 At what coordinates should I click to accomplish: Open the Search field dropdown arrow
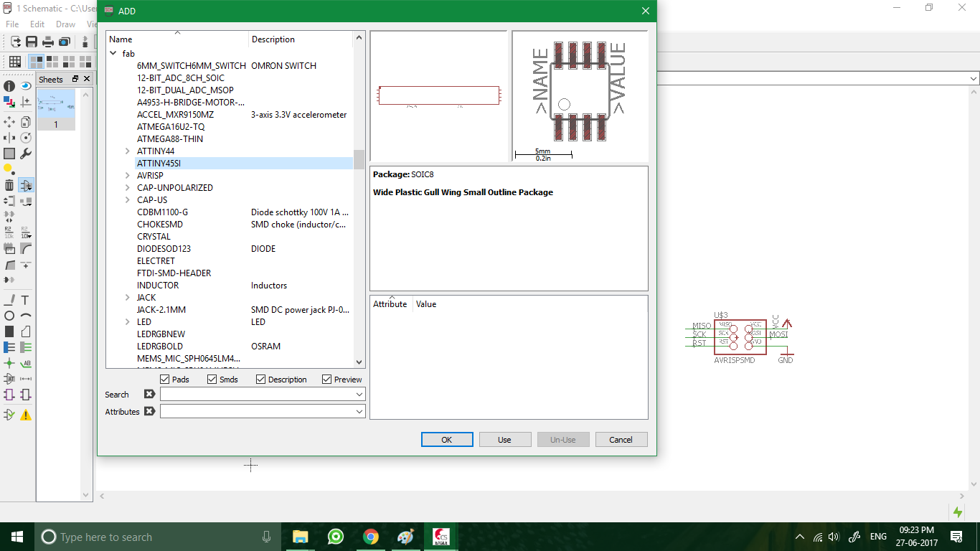point(359,394)
